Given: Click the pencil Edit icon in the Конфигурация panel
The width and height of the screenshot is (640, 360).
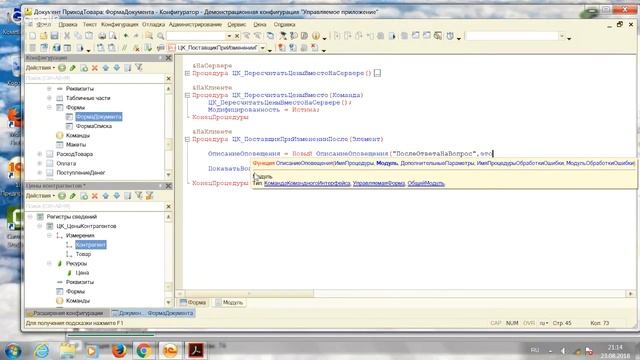Looking at the screenshot, I should point(73,68).
